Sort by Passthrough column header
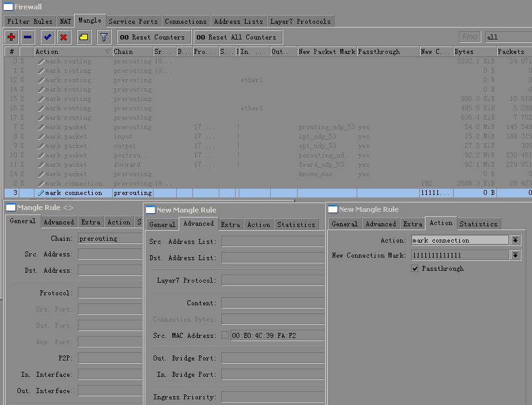Viewport: 532px width, 405px height. coord(388,51)
